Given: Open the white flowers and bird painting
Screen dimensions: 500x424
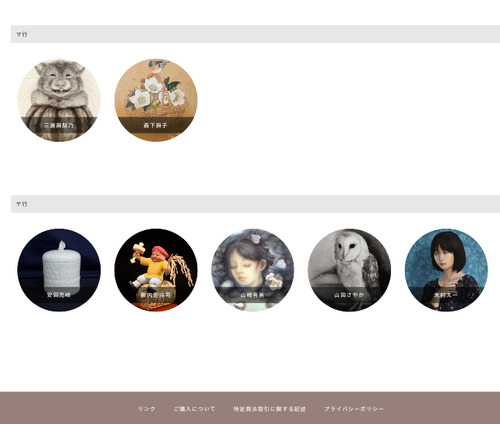Looking at the screenshot, I should [156, 100].
